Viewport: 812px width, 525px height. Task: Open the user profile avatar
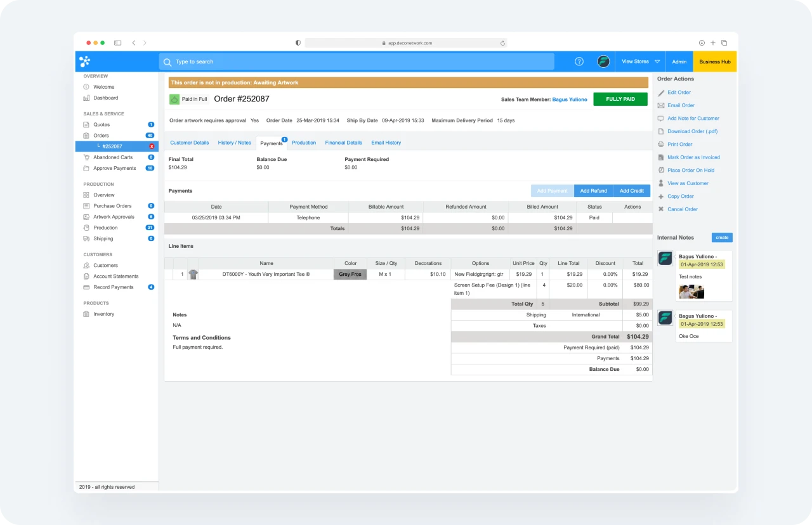pos(603,62)
